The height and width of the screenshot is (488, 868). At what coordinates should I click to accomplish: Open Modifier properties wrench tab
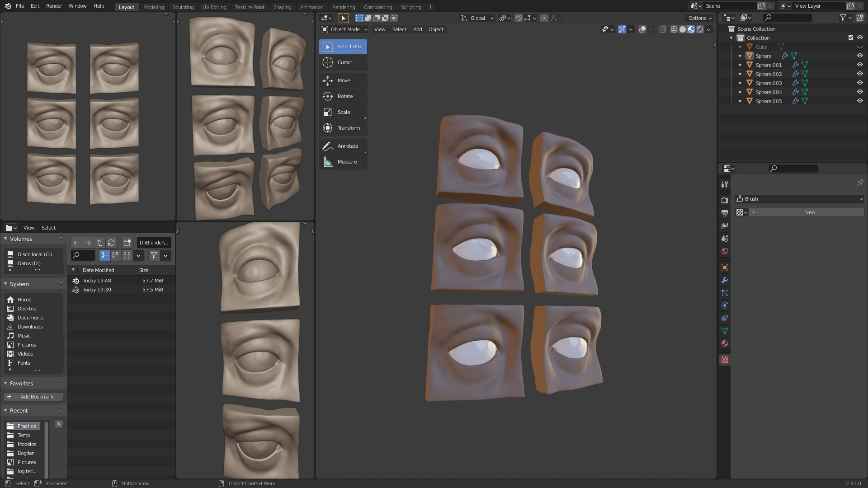pos(725,280)
